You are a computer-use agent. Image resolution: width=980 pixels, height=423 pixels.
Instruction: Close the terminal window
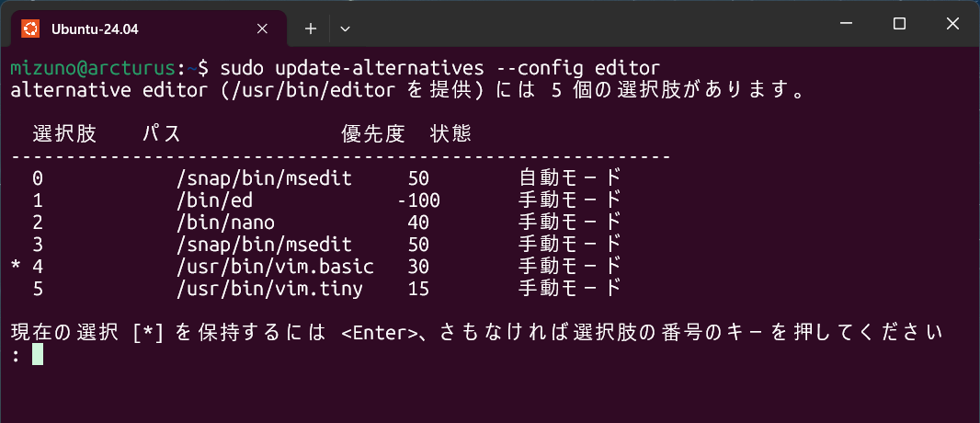pos(951,24)
